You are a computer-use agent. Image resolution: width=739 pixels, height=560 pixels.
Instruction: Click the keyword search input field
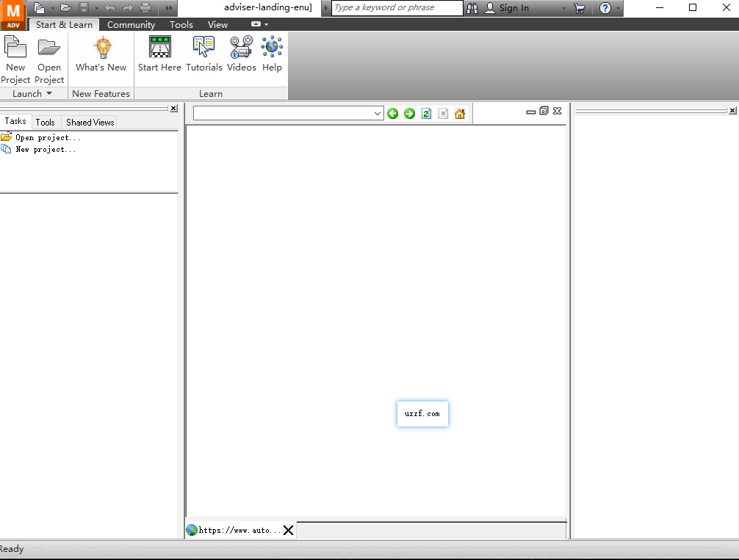click(x=397, y=8)
